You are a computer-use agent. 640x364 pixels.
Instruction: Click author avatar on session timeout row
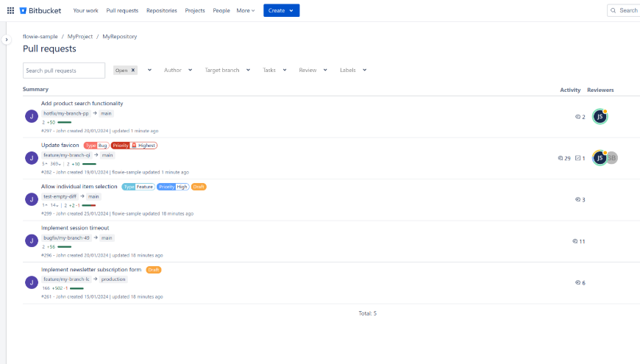[x=32, y=240]
